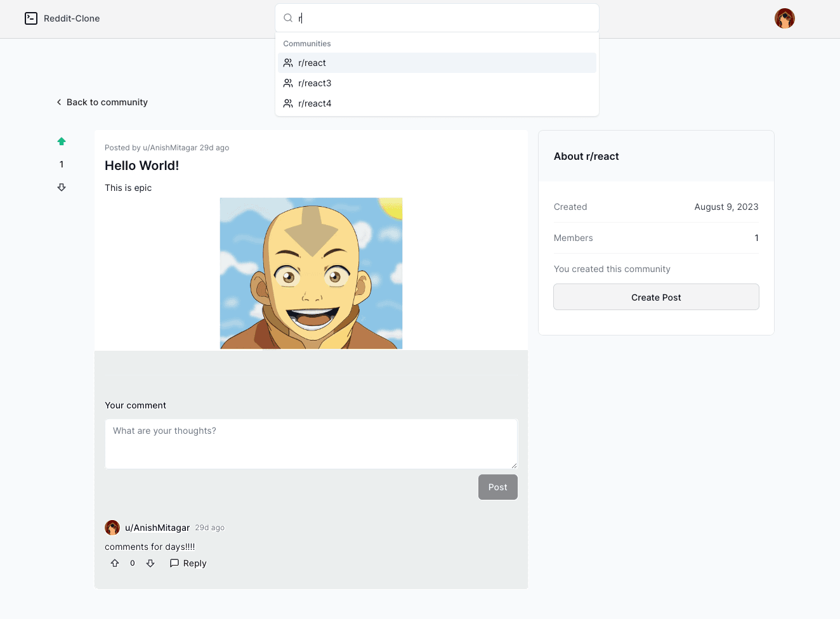Select r/react4 from search results

pos(437,103)
